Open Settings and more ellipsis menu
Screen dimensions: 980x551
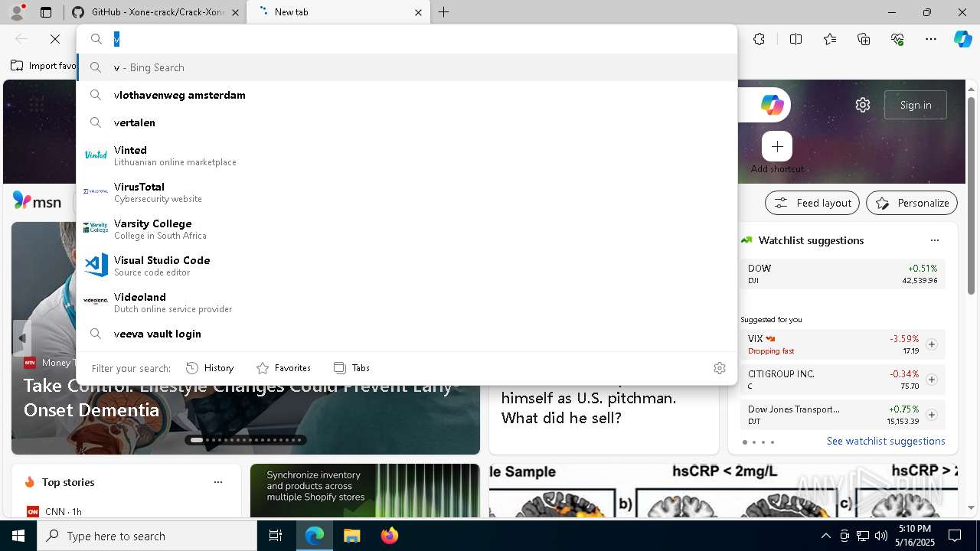931,39
